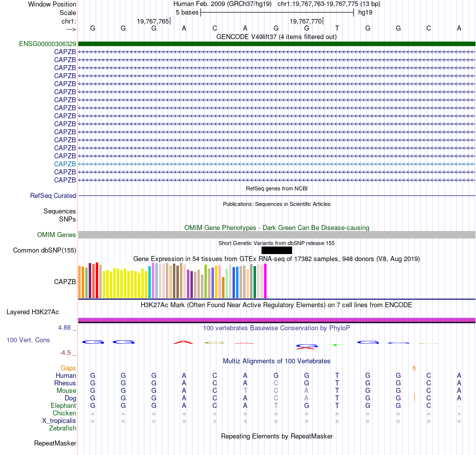Click the Layered H3K27Ac label
This screenshot has width=476, height=455.
tap(33, 312)
